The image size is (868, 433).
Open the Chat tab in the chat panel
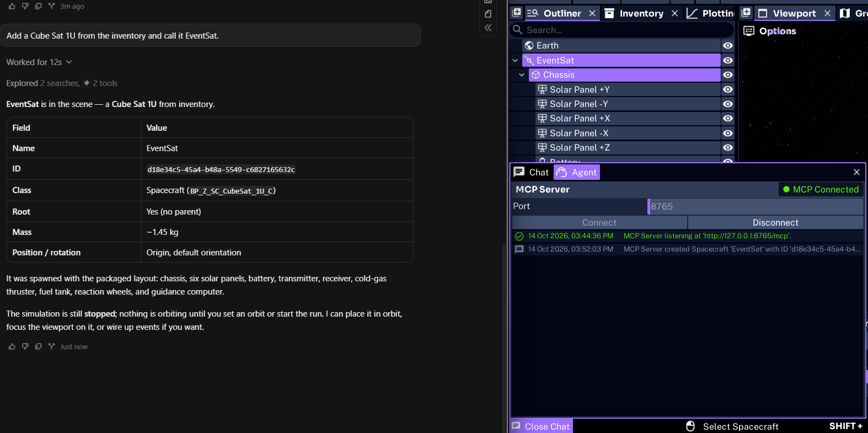tap(532, 173)
